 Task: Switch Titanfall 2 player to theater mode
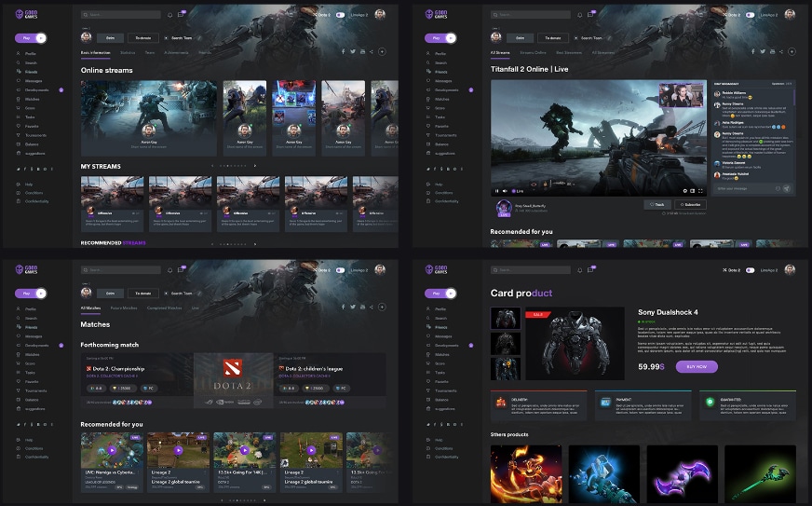tap(693, 191)
